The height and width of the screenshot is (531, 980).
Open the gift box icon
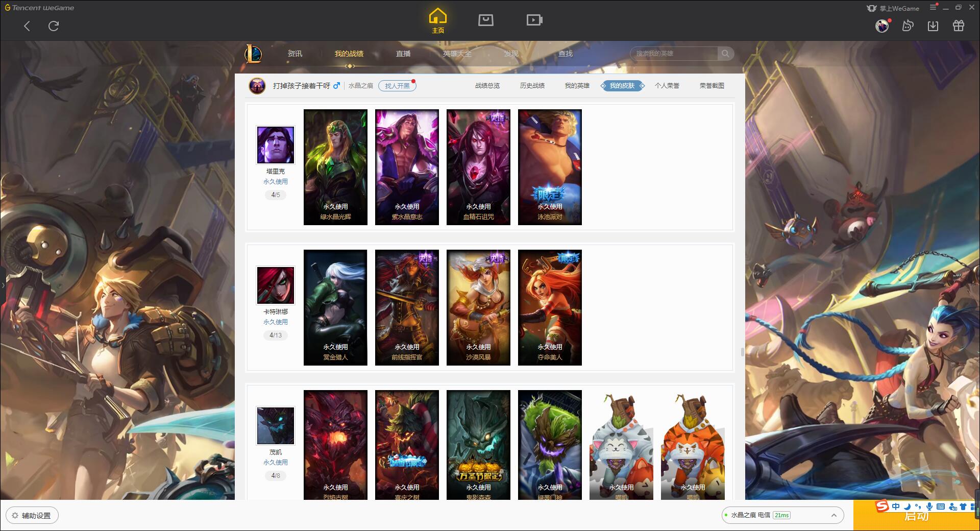point(959,26)
